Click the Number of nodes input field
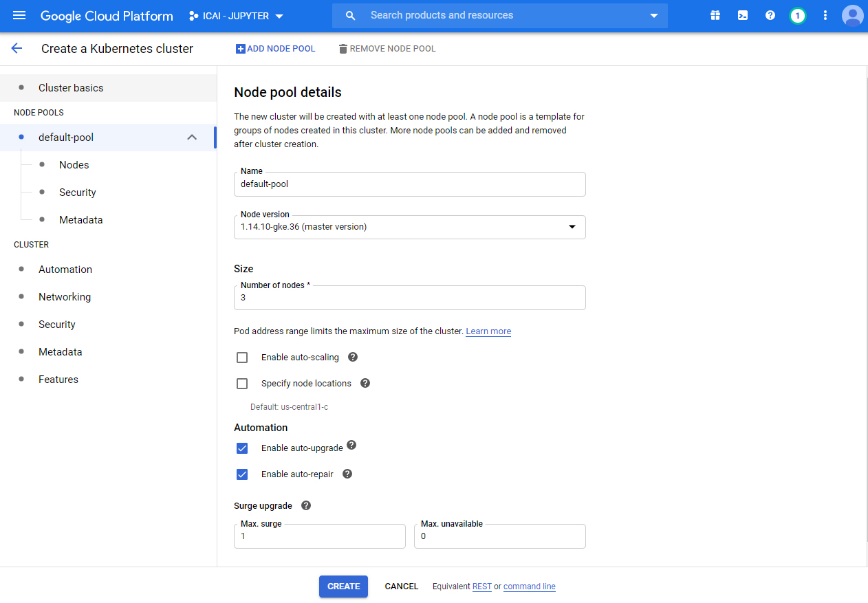The height and width of the screenshot is (603, 868). click(x=409, y=298)
